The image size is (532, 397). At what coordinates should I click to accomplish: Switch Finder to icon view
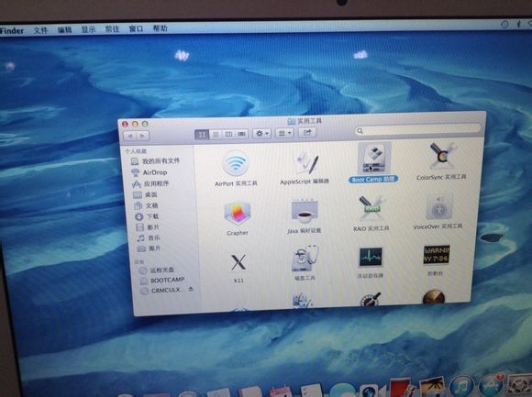pyautogui.click(x=202, y=135)
